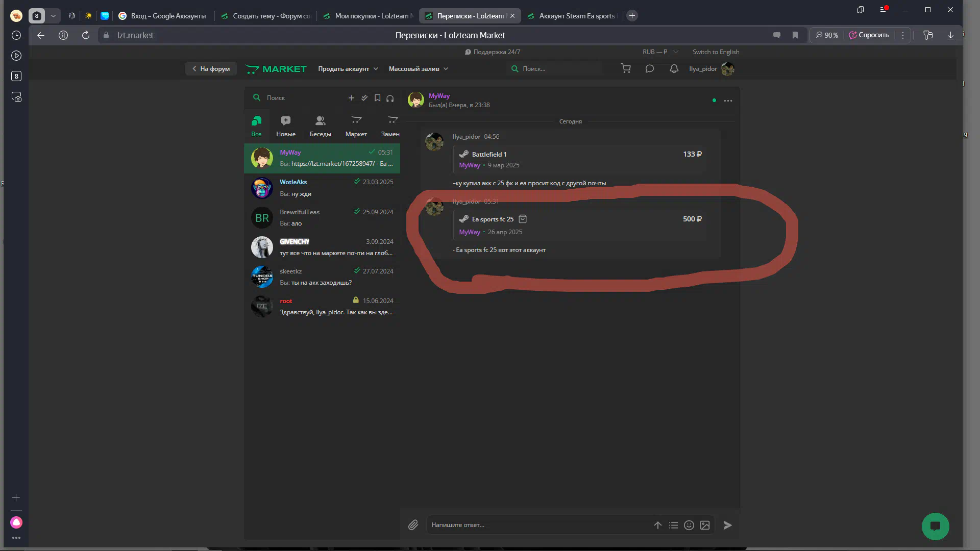This screenshot has width=980, height=551.
Task: Open a new browser tab plus button
Action: 632,16
